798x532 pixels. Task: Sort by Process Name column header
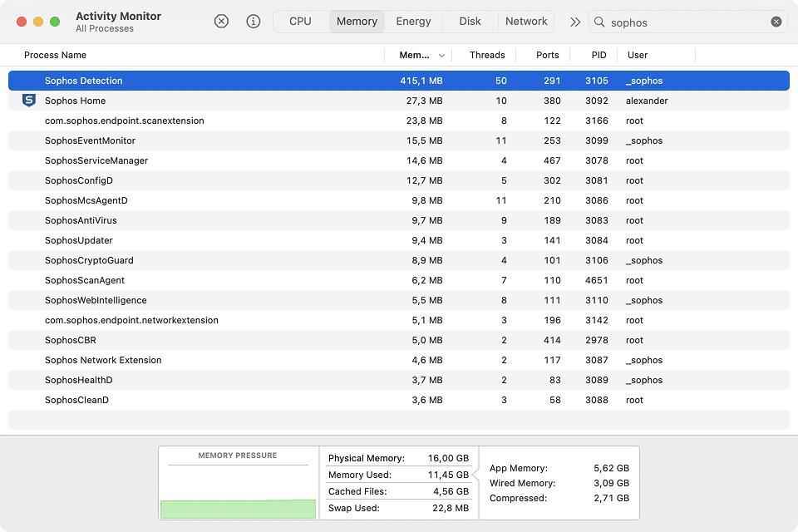coord(55,56)
